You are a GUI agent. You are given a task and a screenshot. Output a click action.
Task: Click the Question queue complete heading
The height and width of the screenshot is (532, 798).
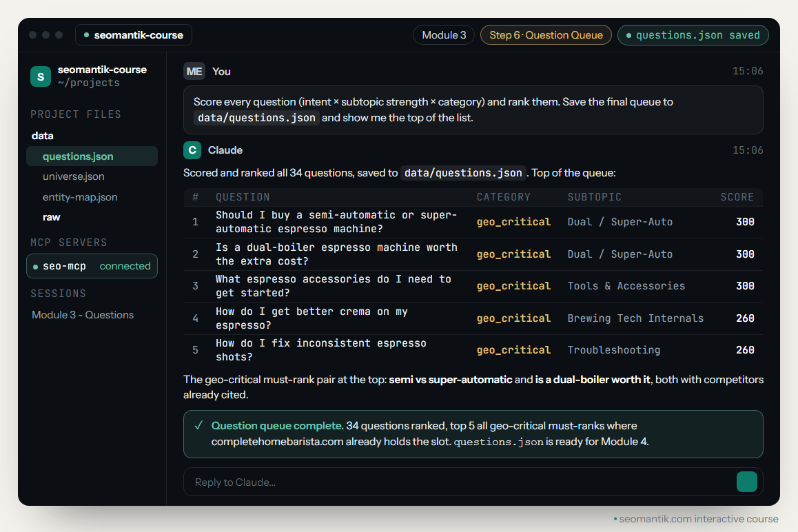tap(277, 426)
